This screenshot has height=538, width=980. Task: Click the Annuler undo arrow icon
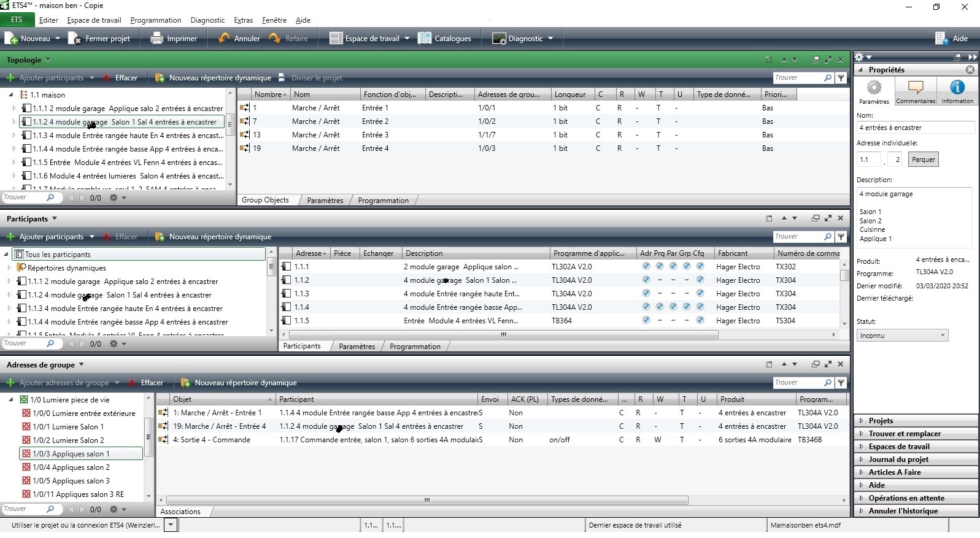pos(224,39)
